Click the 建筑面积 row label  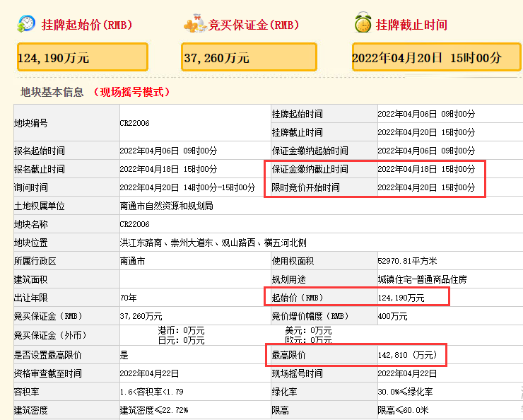click(x=30, y=279)
